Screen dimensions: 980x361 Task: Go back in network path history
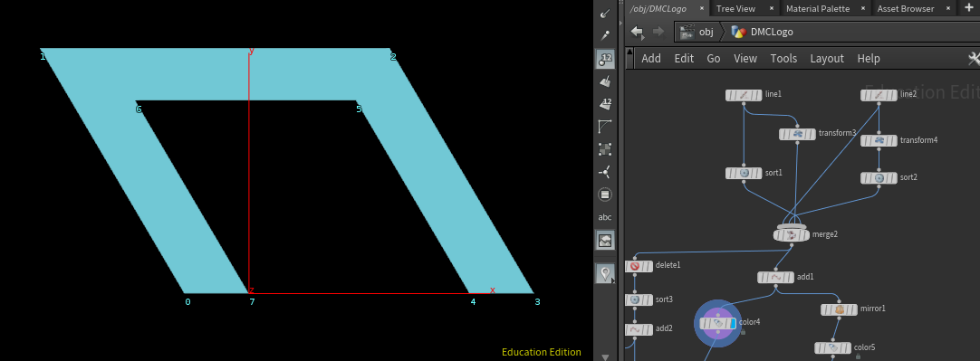tap(637, 32)
